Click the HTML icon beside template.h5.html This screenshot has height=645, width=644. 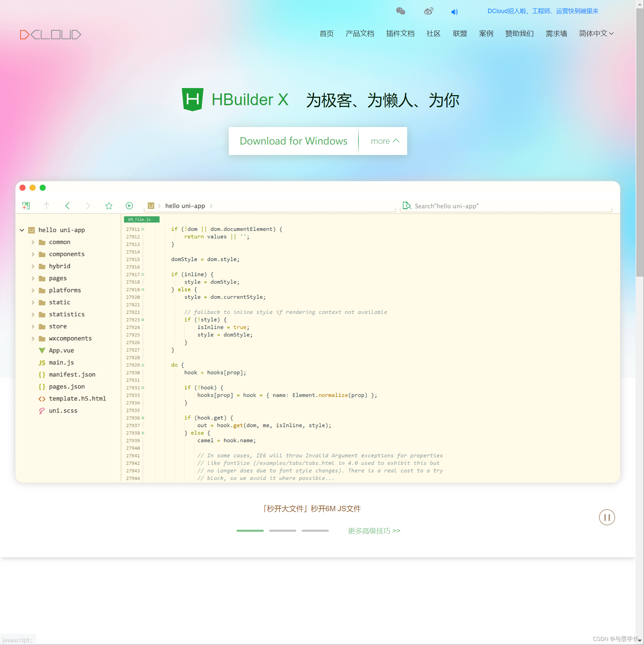tap(42, 399)
